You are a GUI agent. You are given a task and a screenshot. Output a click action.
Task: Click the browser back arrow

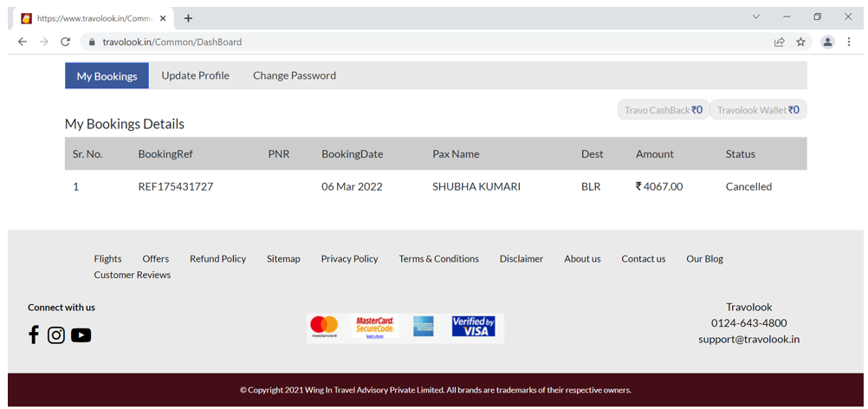[x=23, y=42]
